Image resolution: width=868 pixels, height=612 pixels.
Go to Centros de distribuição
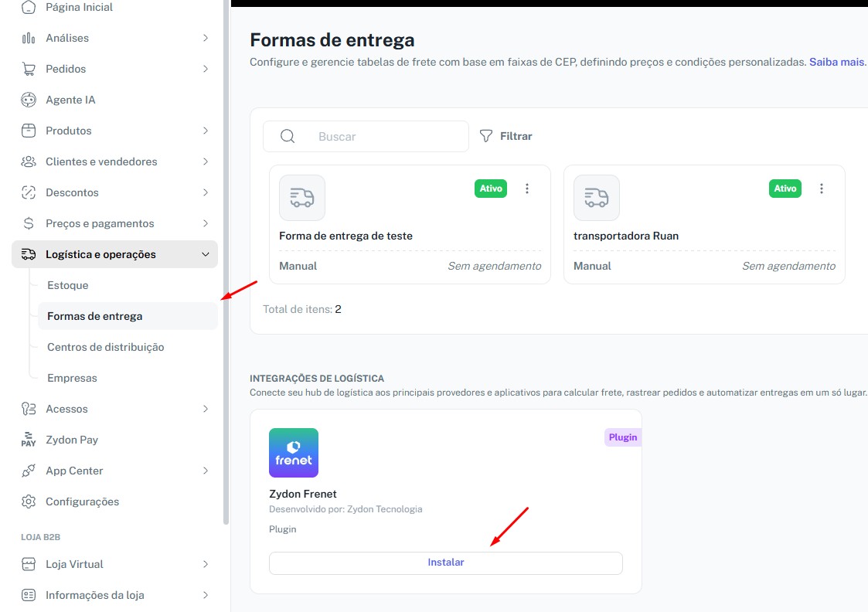pyautogui.click(x=106, y=347)
